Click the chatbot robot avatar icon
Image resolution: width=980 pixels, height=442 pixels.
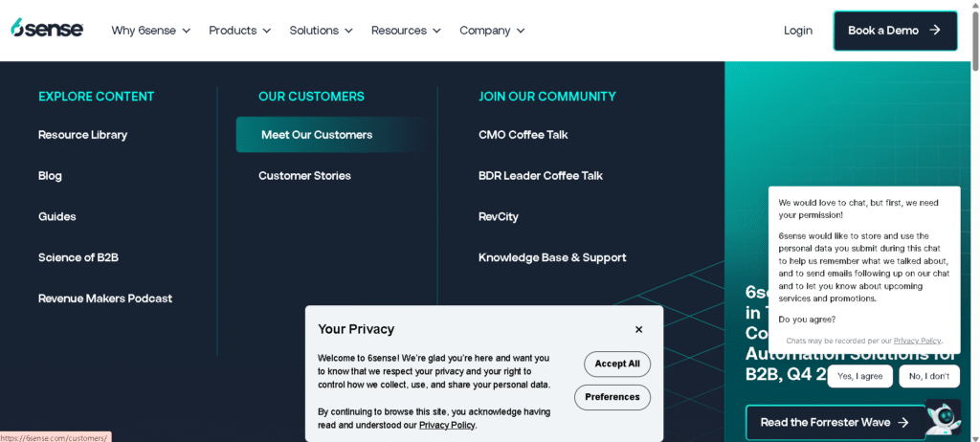(x=943, y=417)
